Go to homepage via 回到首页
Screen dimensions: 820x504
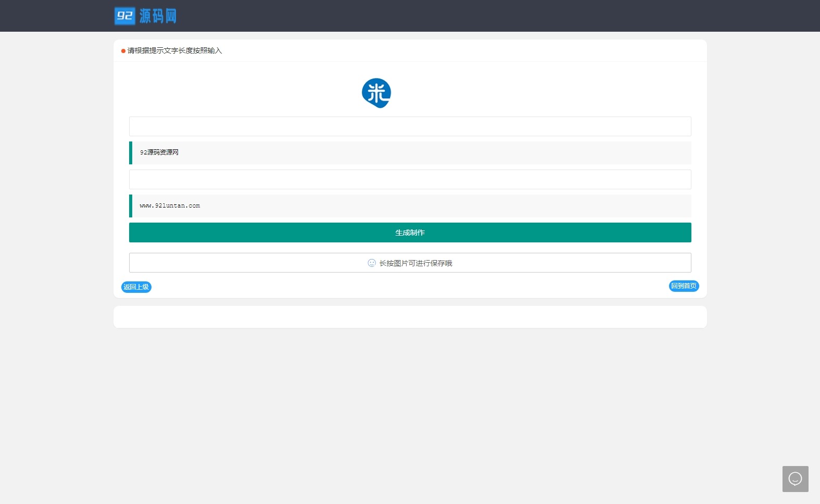pos(684,286)
